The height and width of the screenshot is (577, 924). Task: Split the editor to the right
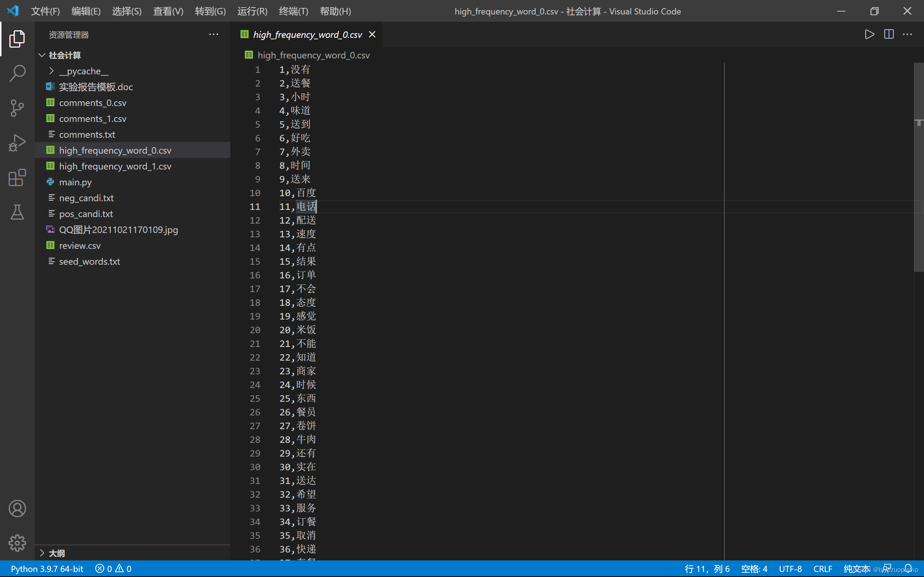[889, 34]
